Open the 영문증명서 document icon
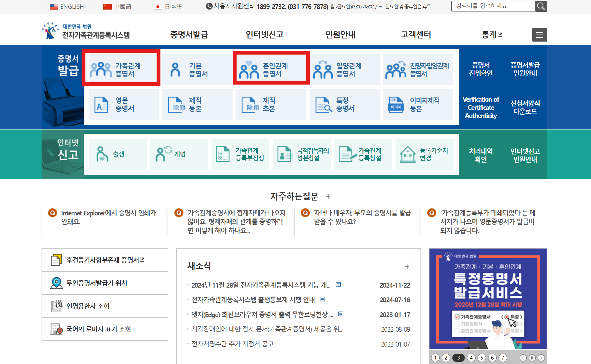This screenshot has height=364, width=591. (x=101, y=104)
